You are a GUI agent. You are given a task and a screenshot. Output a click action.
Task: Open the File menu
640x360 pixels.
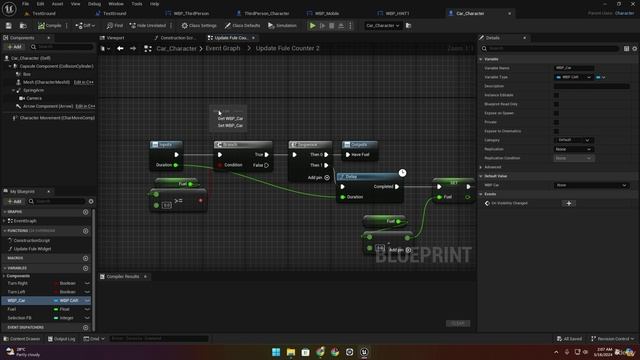pyautogui.click(x=25, y=4)
